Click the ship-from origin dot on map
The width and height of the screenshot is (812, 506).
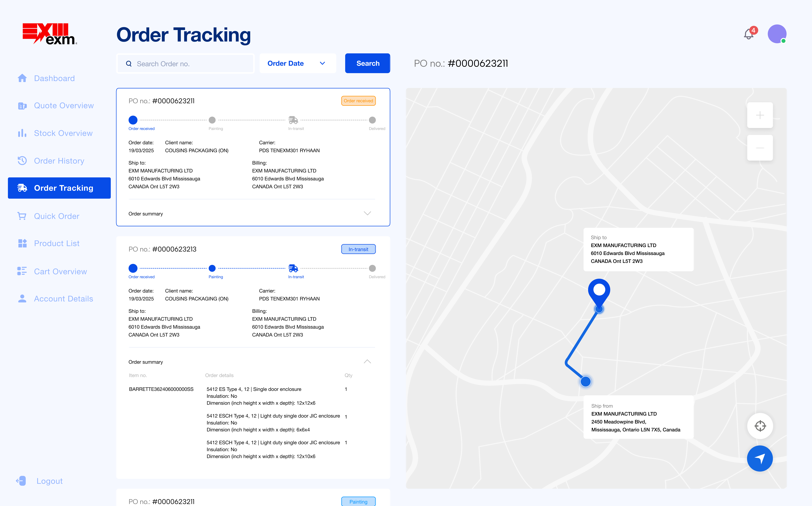click(586, 381)
